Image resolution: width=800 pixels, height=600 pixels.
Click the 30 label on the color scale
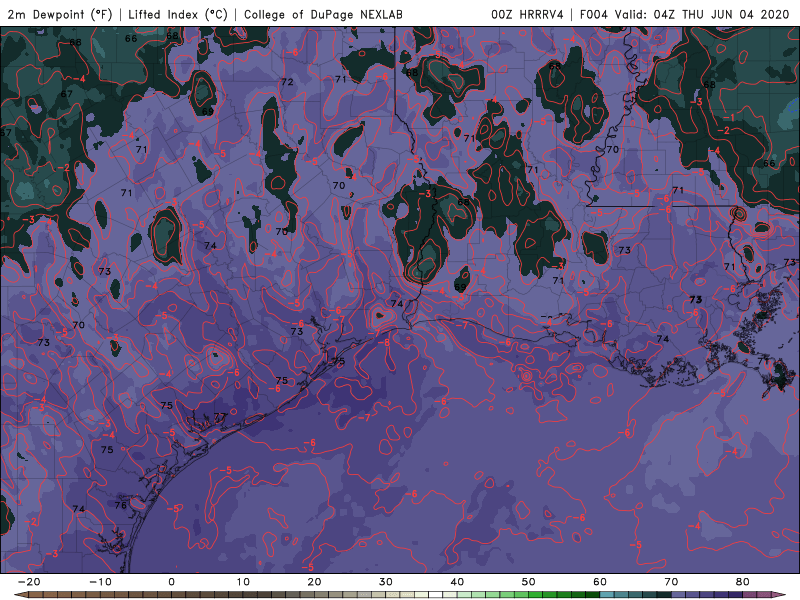tap(386, 582)
